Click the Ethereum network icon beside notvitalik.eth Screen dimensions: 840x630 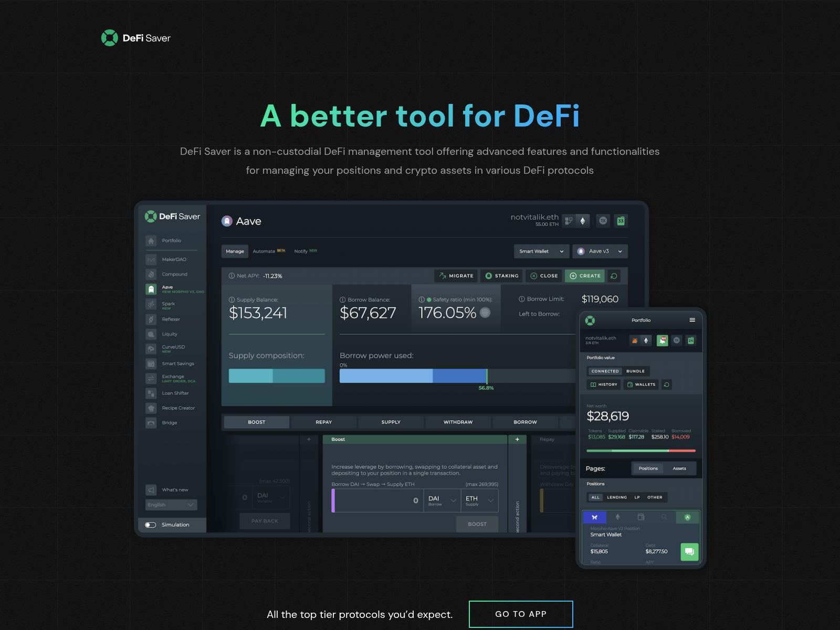pyautogui.click(x=583, y=221)
